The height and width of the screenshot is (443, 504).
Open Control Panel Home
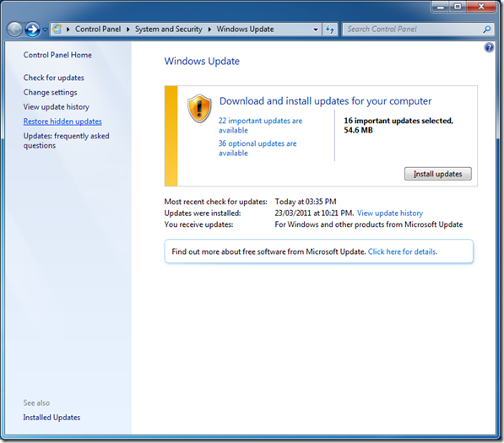[x=57, y=55]
